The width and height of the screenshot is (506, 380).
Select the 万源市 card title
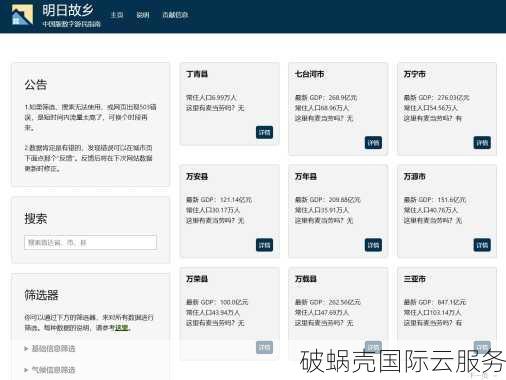[415, 176]
